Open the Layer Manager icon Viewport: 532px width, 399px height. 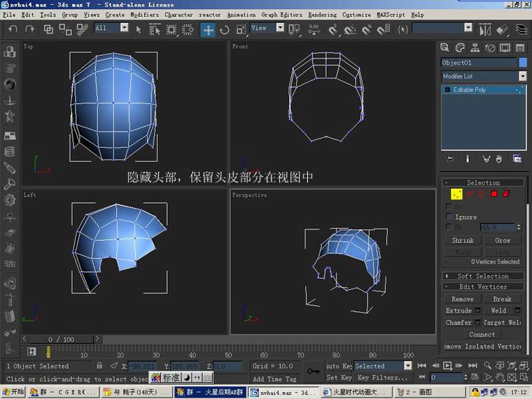point(521,29)
